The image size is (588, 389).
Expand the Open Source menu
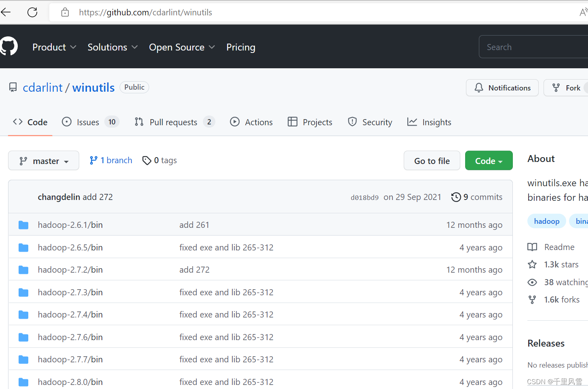(x=182, y=47)
